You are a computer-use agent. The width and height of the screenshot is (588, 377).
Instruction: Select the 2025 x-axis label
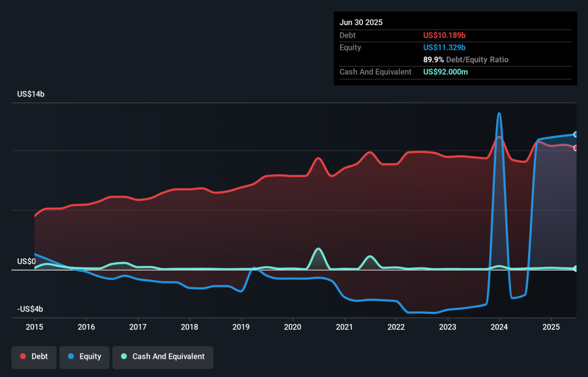point(551,327)
